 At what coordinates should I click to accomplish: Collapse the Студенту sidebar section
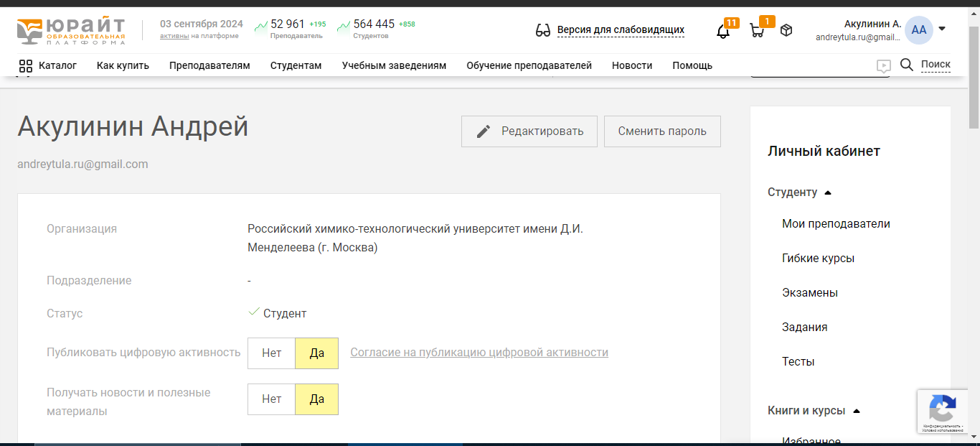pyautogui.click(x=827, y=192)
